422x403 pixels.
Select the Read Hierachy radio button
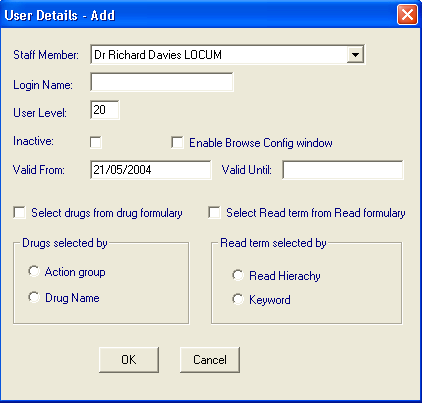238,275
